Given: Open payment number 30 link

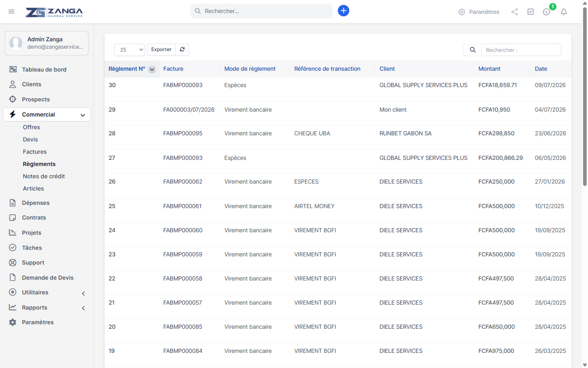Looking at the screenshot, I should pos(112,85).
